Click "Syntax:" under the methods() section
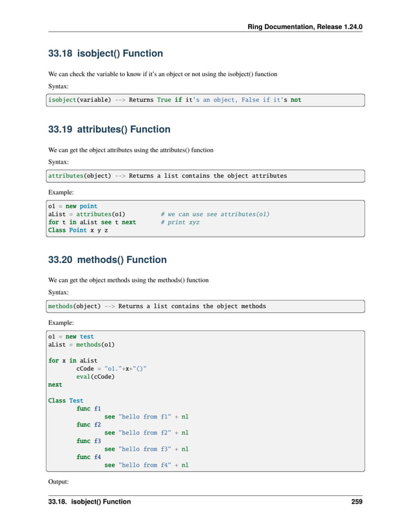This screenshot has width=411, height=532. (x=58, y=292)
